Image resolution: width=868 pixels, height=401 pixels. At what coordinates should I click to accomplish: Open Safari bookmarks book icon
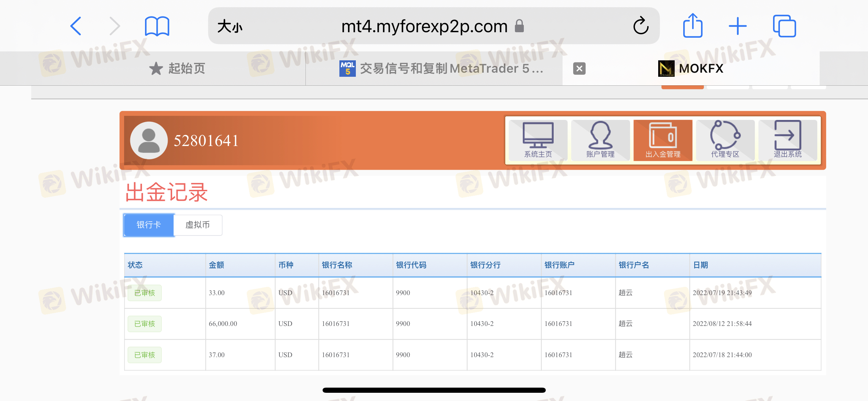pyautogui.click(x=157, y=26)
